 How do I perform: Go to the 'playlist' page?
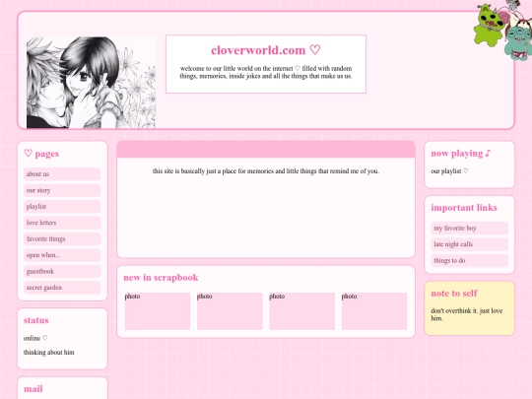pyautogui.click(x=62, y=207)
